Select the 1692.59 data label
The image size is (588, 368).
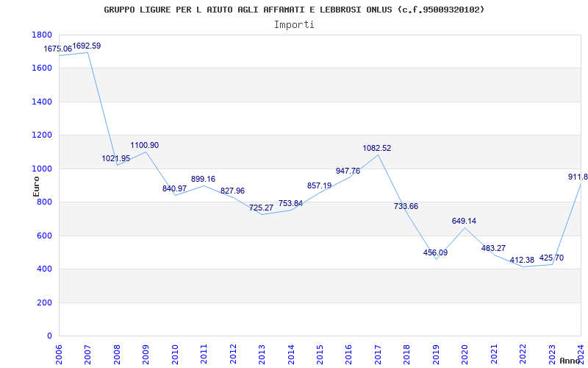(x=87, y=46)
